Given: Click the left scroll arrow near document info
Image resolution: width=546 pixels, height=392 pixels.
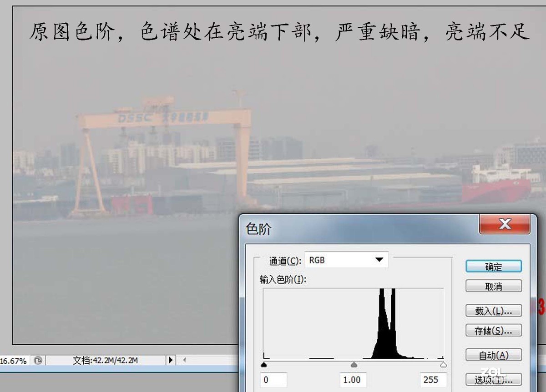Looking at the screenshot, I should (x=184, y=360).
